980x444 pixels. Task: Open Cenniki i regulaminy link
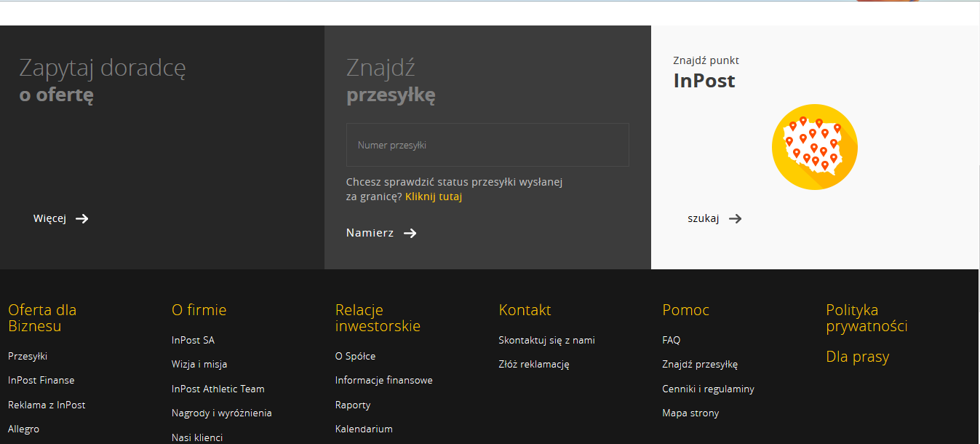tap(708, 389)
